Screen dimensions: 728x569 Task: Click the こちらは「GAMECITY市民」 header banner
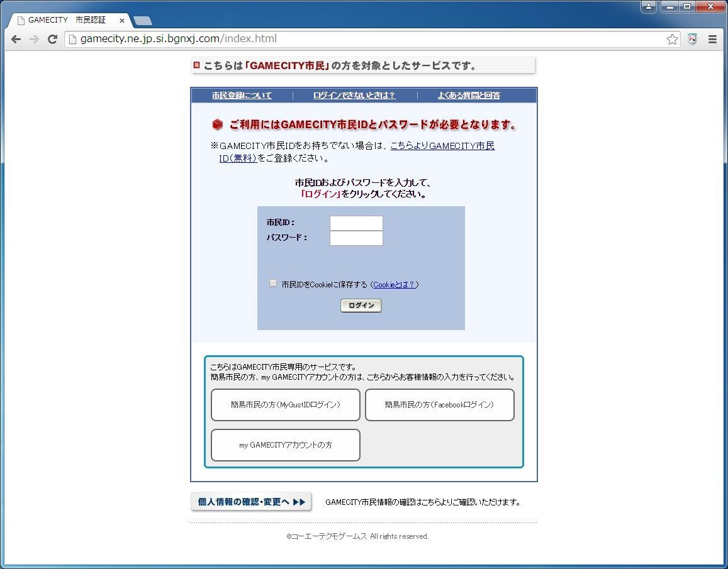(363, 65)
